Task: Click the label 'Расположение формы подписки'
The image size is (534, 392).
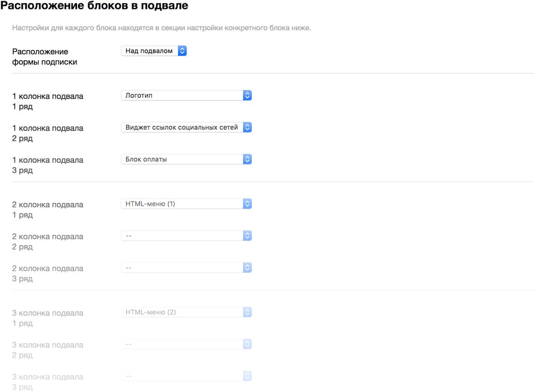Action: tap(44, 57)
